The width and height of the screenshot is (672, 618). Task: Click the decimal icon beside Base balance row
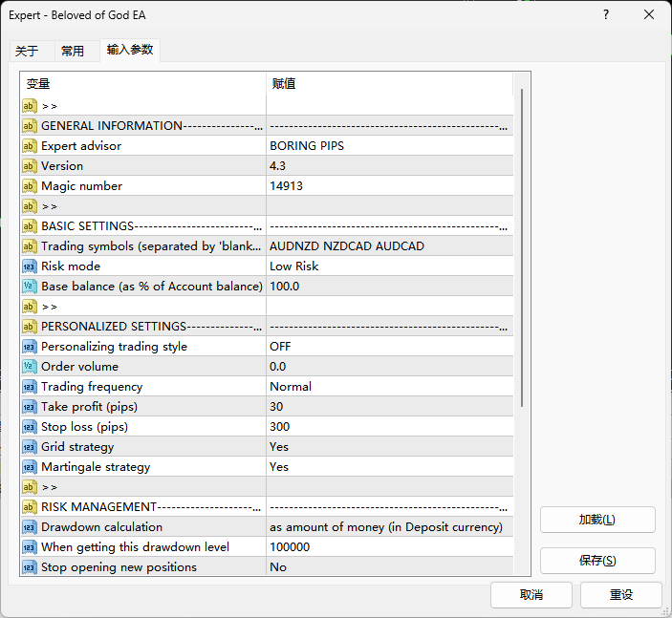click(x=29, y=287)
